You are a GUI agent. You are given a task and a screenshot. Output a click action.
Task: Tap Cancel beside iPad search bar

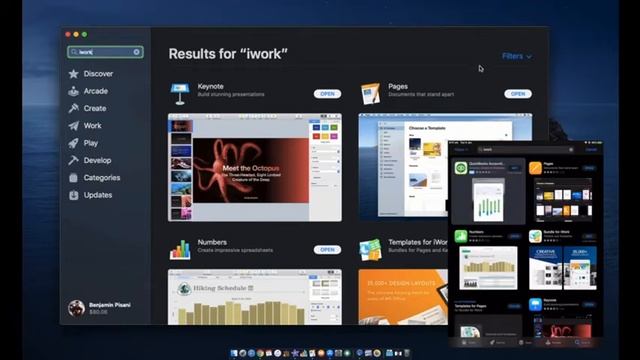click(x=591, y=150)
